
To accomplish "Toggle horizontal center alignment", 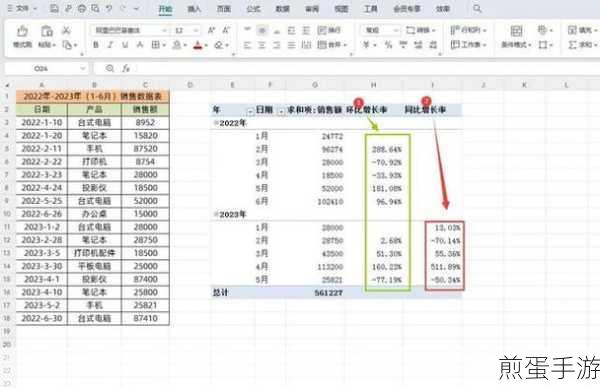I will point(262,45).
